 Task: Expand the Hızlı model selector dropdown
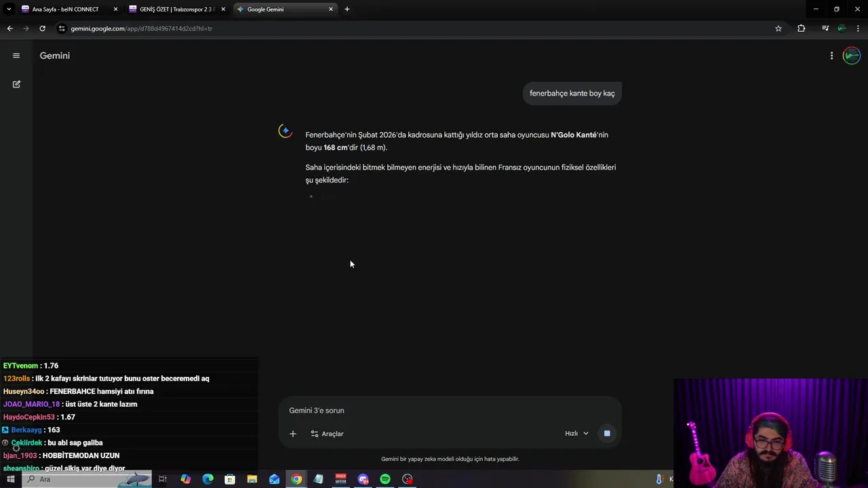576,434
